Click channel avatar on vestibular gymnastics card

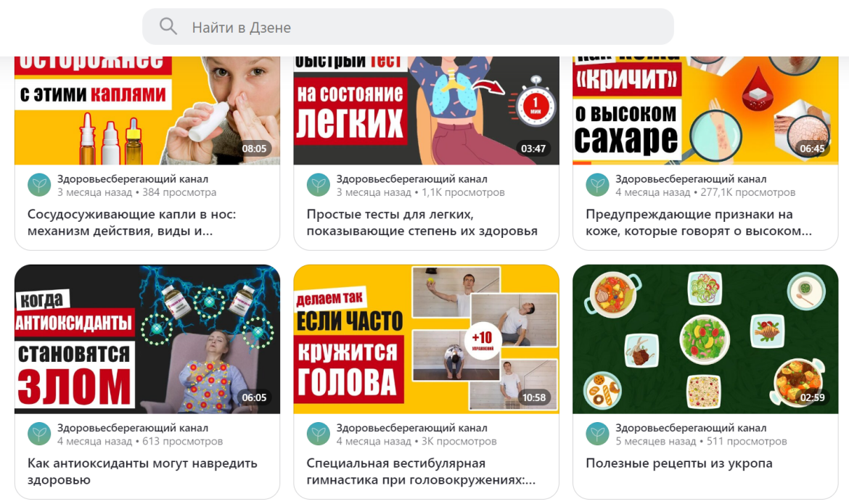click(319, 434)
